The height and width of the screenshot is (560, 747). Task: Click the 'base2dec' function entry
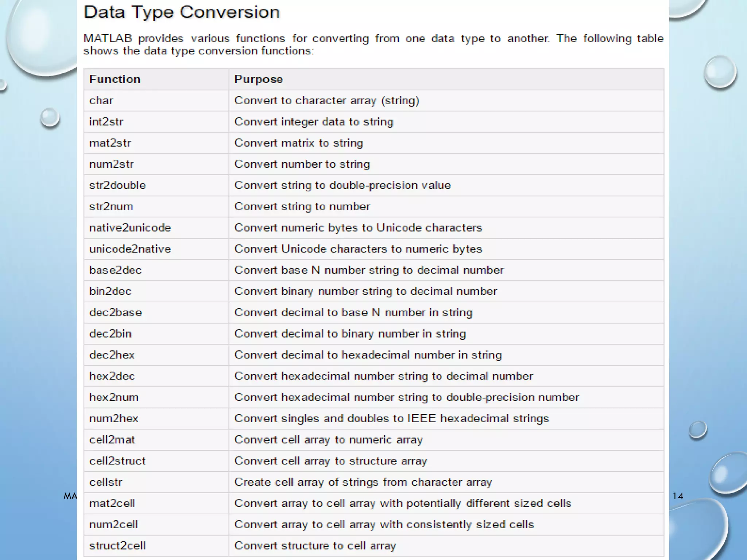[115, 270]
